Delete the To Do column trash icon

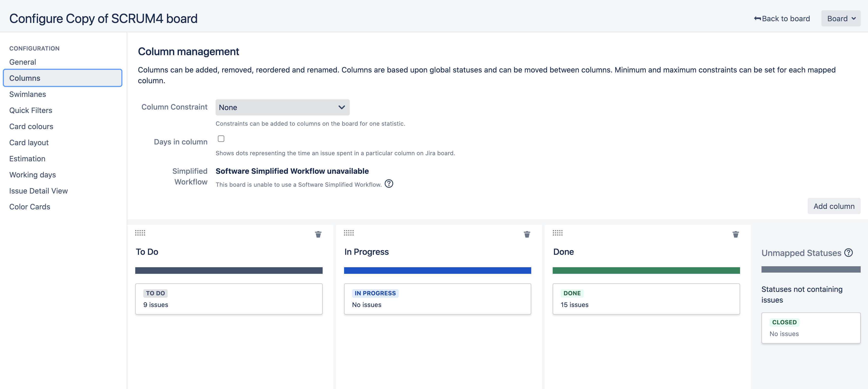point(318,234)
